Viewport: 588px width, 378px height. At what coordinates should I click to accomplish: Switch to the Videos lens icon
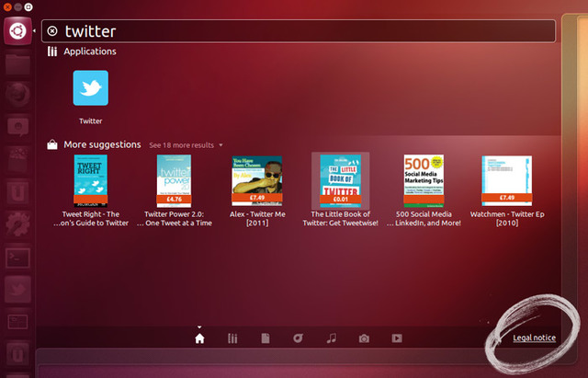397,338
